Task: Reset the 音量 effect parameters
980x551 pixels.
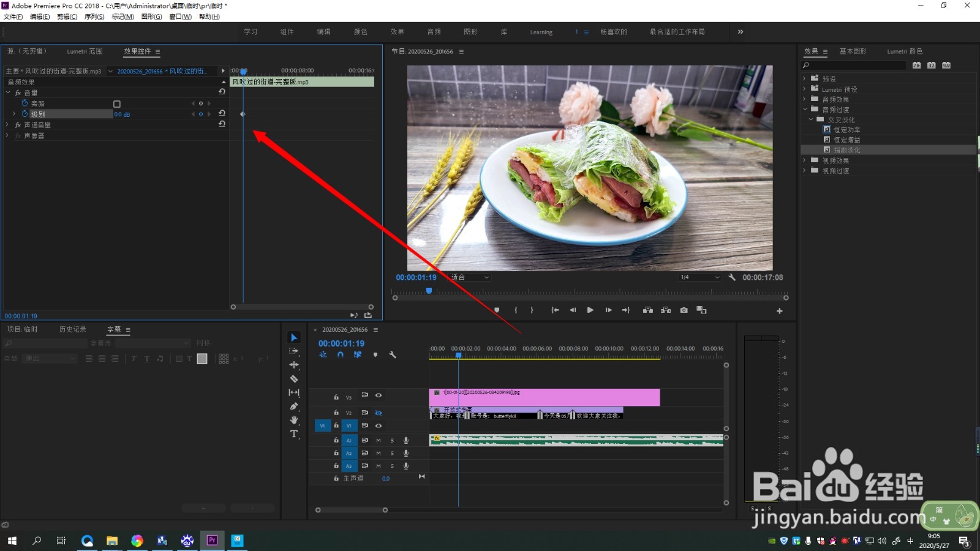Action: coord(222,92)
